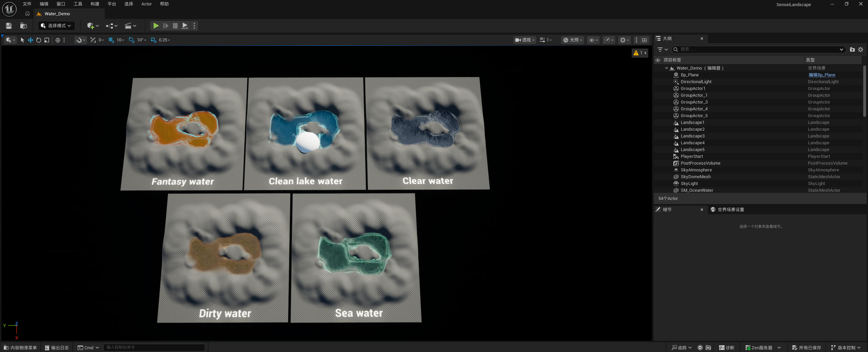This screenshot has height=352, width=868.
Task: Open the grid size 10 dropdown
Action: click(x=120, y=40)
